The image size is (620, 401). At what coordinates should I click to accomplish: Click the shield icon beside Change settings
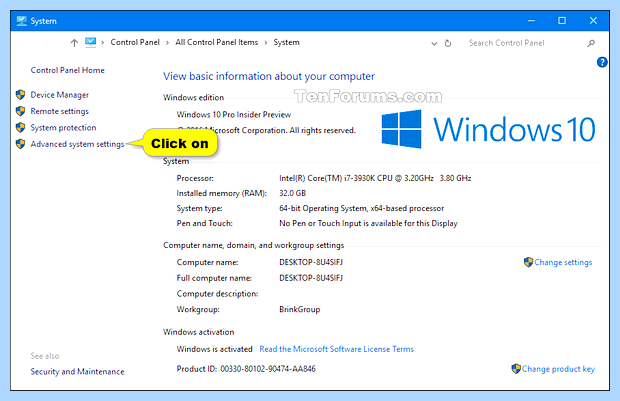point(528,262)
